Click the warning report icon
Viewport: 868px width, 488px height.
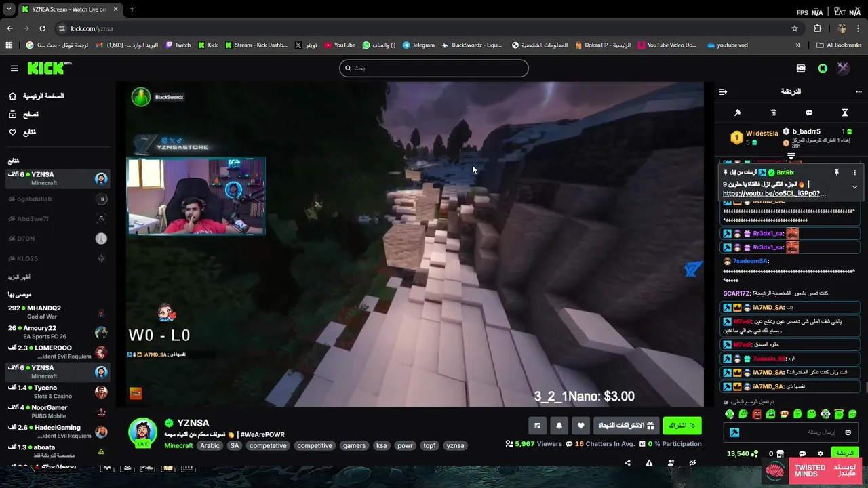649,463
